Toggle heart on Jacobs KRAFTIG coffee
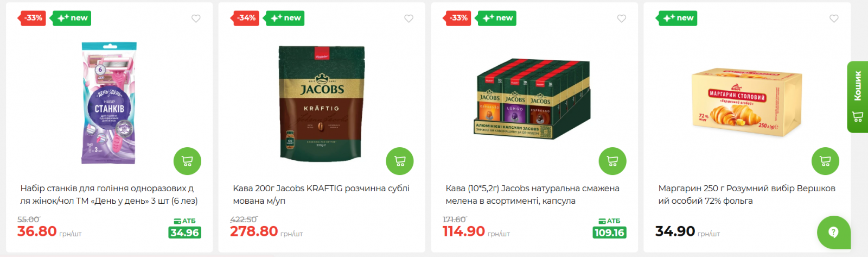This screenshot has width=868, height=257. [x=409, y=18]
